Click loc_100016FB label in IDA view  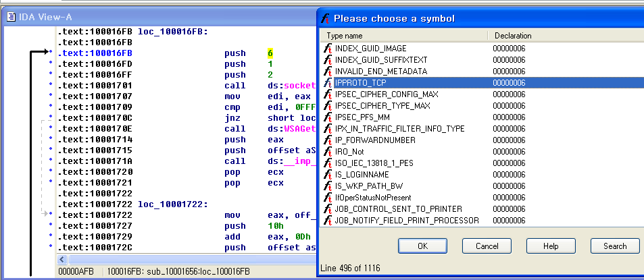pyautogui.click(x=173, y=32)
